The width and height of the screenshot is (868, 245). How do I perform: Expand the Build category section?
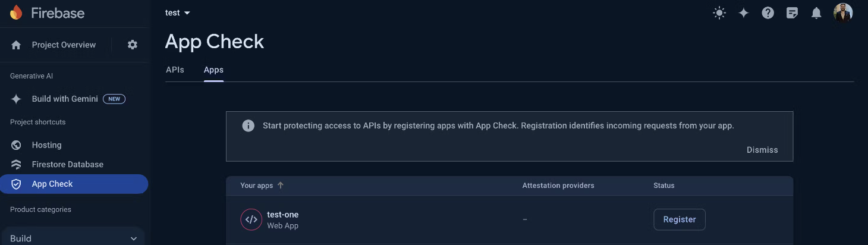[x=73, y=238]
